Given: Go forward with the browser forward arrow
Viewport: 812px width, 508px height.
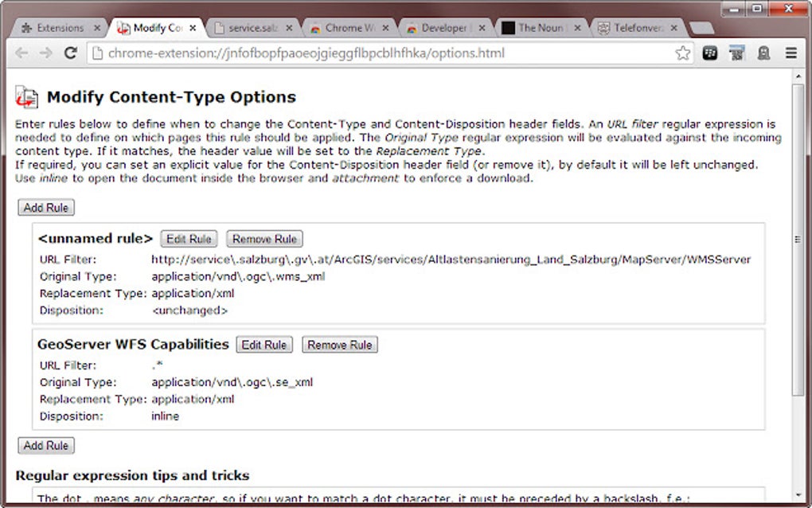Looking at the screenshot, I should point(45,53).
